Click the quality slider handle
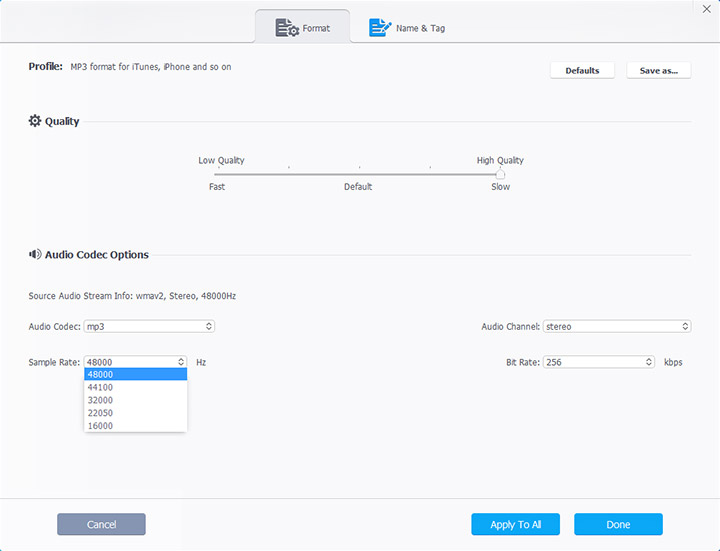This screenshot has height=551, width=720. (x=500, y=174)
